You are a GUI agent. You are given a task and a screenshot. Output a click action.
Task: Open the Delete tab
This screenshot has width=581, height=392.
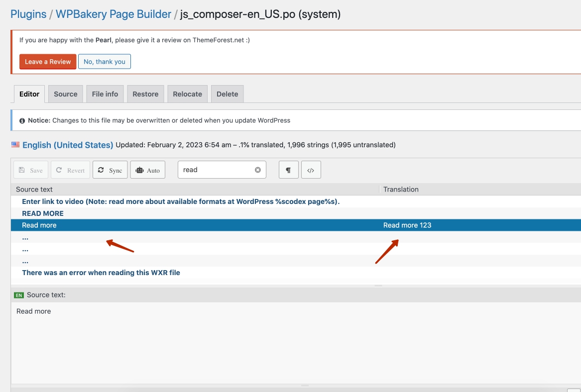(227, 94)
